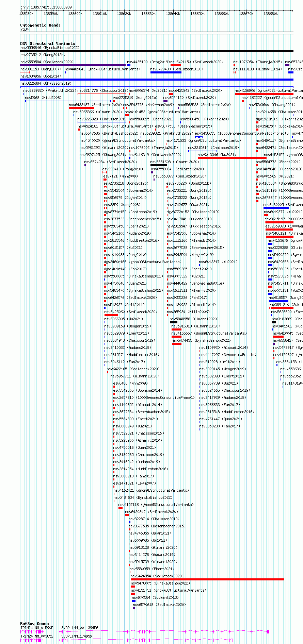Click the Cytogenetic Bands track title
This screenshot has height=644, width=303.
tap(41, 25)
